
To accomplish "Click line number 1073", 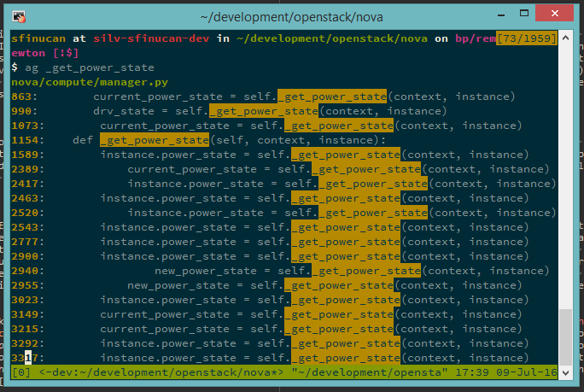I will point(25,126).
